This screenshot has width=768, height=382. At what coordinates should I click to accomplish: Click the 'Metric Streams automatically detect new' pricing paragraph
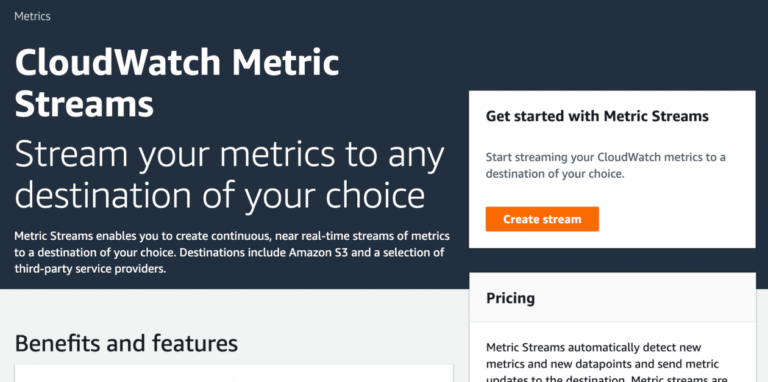(602, 364)
